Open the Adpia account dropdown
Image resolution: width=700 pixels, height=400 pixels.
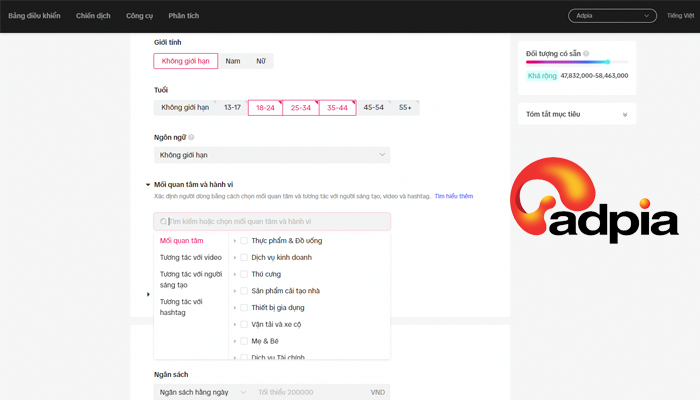click(x=612, y=16)
